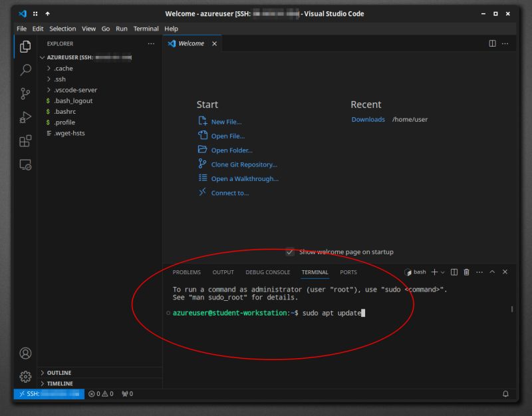This screenshot has height=416, width=532.
Task: Open the View menu
Action: (x=88, y=29)
